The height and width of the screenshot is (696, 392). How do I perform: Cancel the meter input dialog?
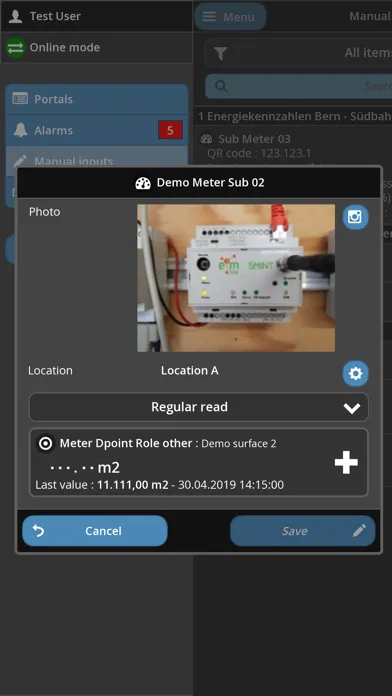95,531
